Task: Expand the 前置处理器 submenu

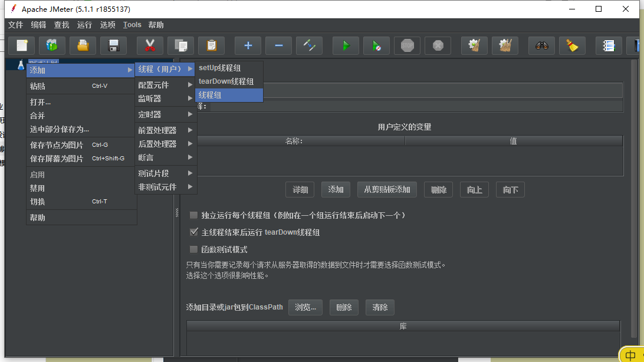Action: click(x=165, y=130)
